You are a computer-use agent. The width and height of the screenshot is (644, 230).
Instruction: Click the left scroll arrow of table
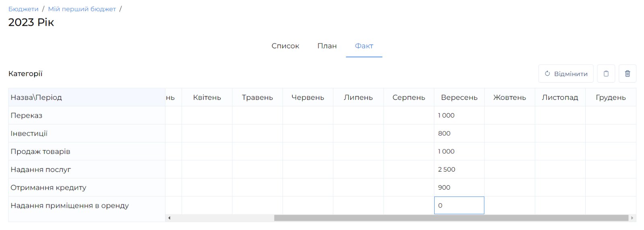point(169,218)
